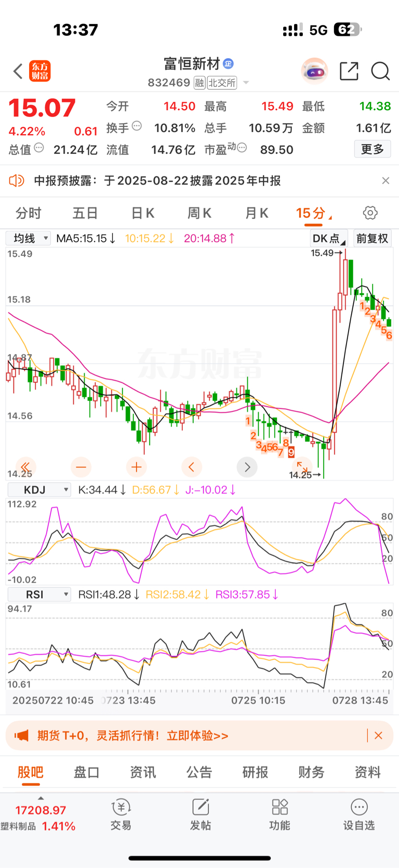Tap the 0725 10:15 timeline date label
Screen dimensions: 399x868
click(x=258, y=701)
